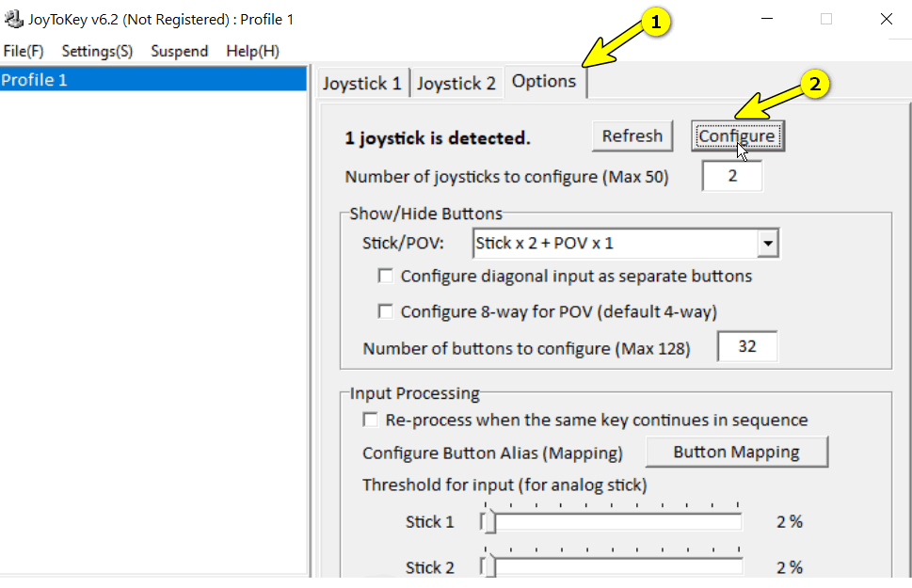Switch to the Joystick 1 tab
Screen dimensions: 912x588
361,84
